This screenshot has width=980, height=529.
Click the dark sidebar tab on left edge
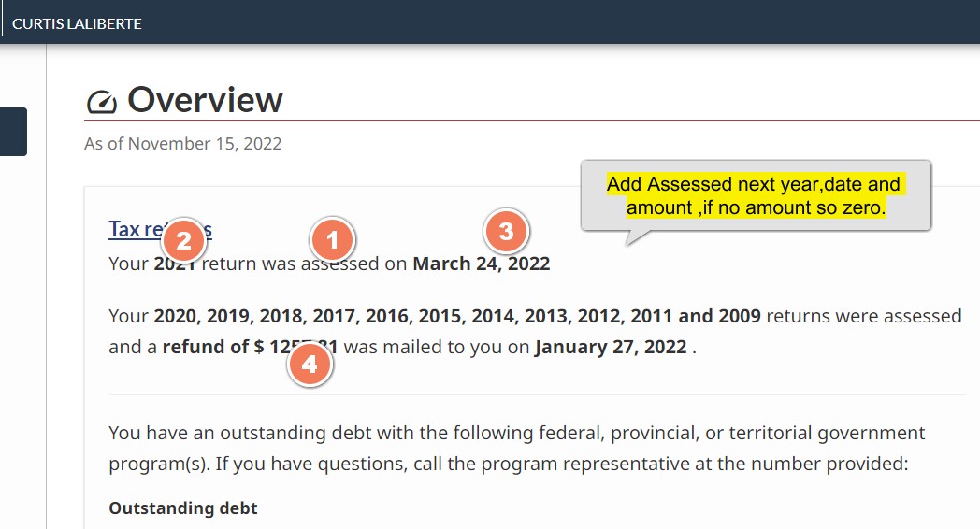(13, 132)
